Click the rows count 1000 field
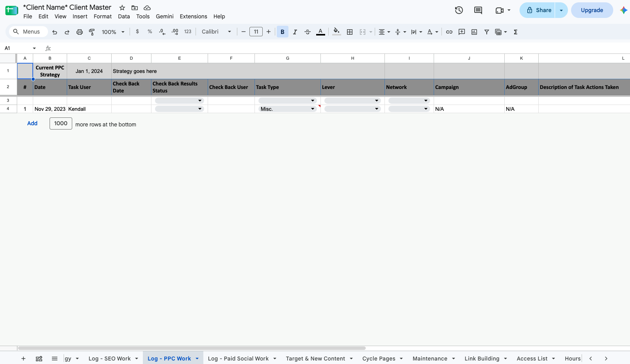This screenshot has height=364, width=630. pos(61,123)
